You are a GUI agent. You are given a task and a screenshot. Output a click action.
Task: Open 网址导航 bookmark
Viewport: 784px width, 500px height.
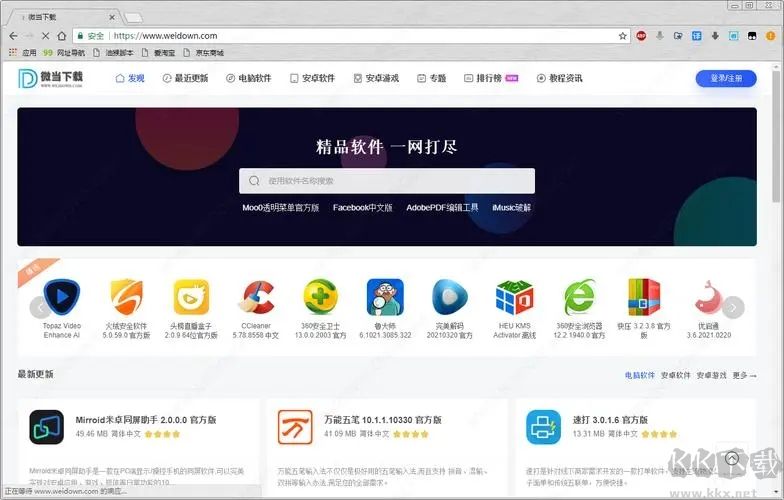(64, 52)
